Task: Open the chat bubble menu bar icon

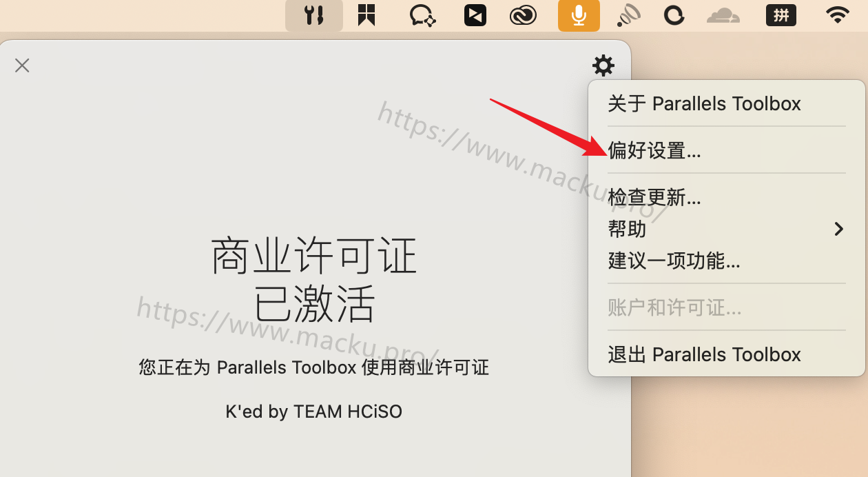Action: pos(422,15)
